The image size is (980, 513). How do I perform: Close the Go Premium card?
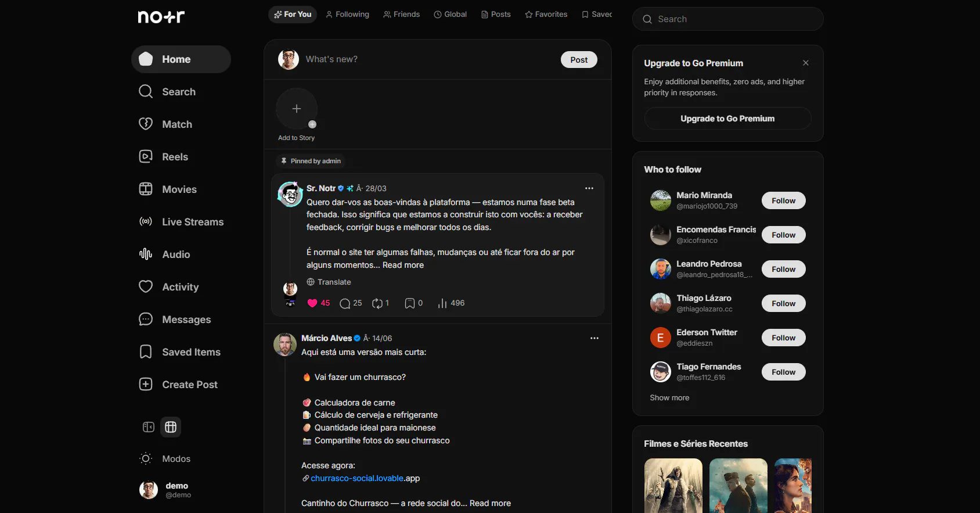click(x=806, y=63)
